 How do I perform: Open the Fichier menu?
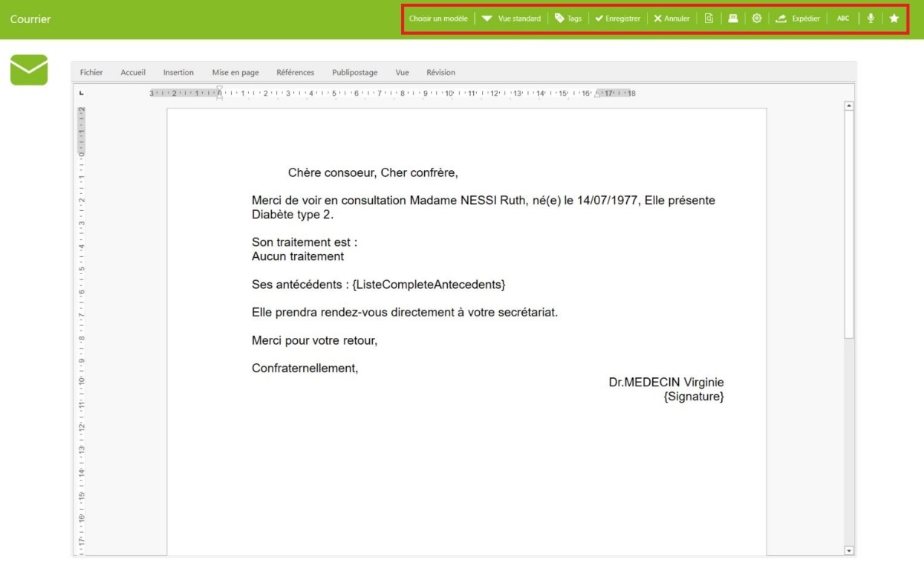(91, 72)
